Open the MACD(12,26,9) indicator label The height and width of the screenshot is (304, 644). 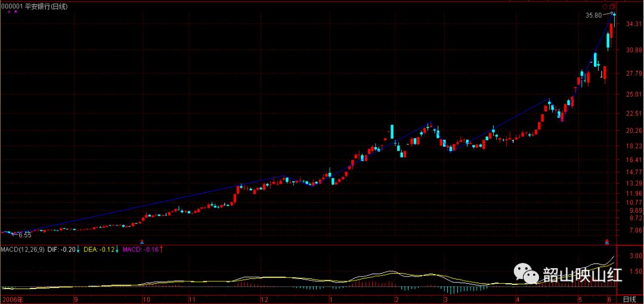point(23,249)
